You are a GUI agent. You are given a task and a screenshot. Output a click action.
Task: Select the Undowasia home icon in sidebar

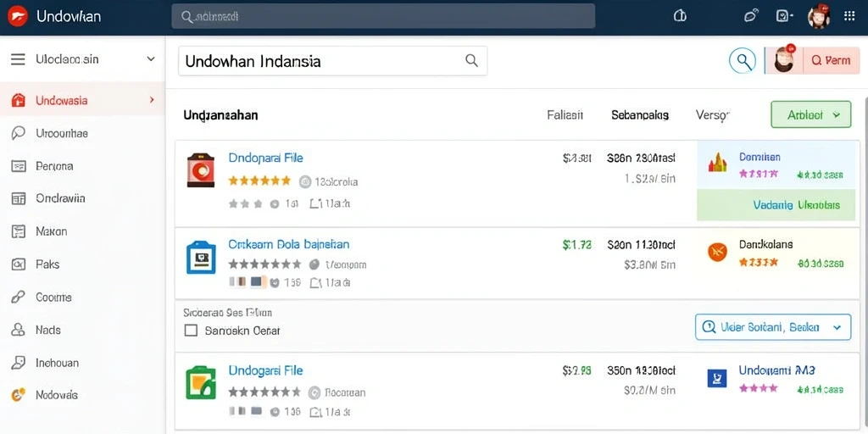pyautogui.click(x=19, y=101)
